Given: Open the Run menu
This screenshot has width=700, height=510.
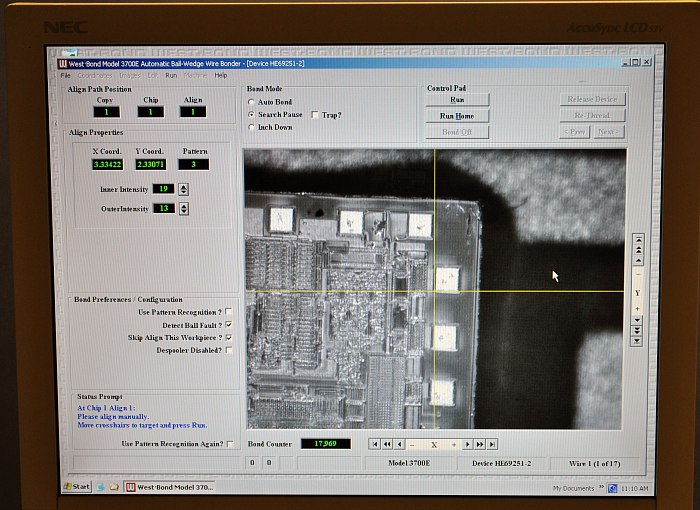Looking at the screenshot, I should [171, 75].
